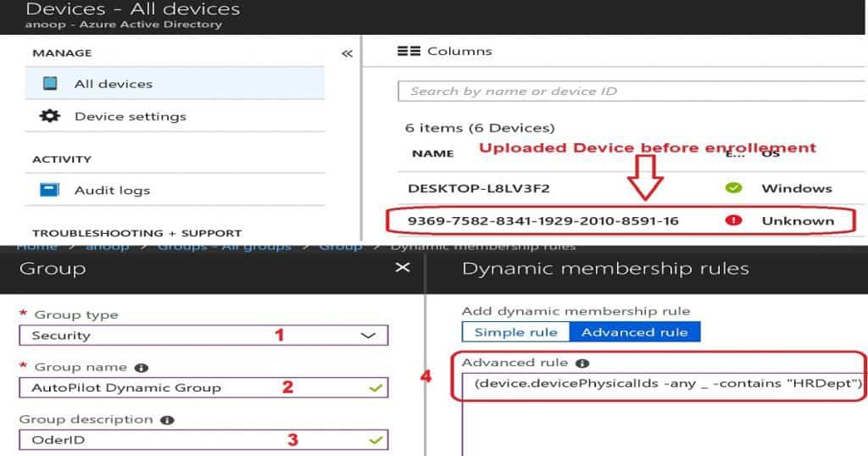Viewport: 868px width, 456px height.
Task: Click the Advanced rule text box
Action: coord(663,414)
